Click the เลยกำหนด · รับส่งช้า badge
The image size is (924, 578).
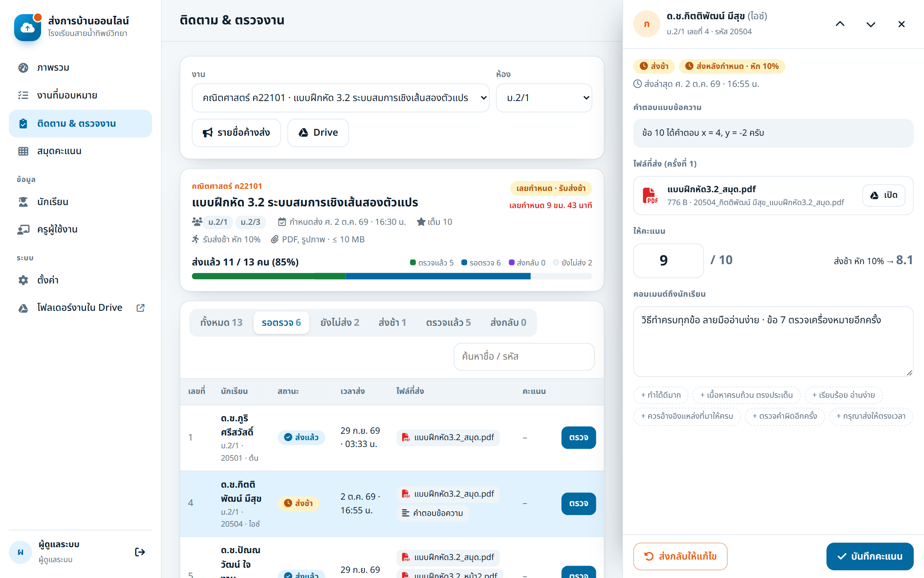point(551,188)
